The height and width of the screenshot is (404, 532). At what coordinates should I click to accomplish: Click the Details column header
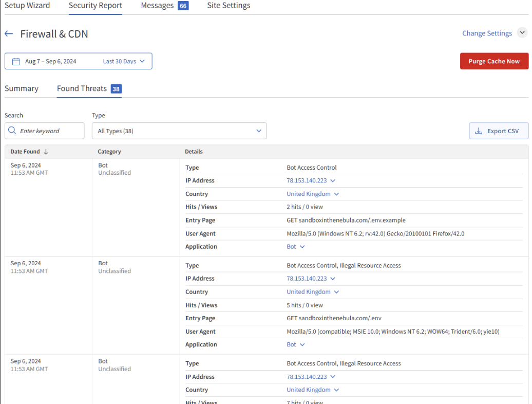(194, 152)
